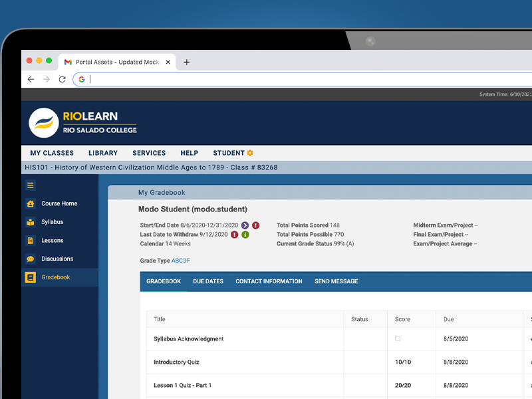Viewport: 532px width, 399px height.
Task: Open the ABCDF grade type link
Action: tap(180, 261)
